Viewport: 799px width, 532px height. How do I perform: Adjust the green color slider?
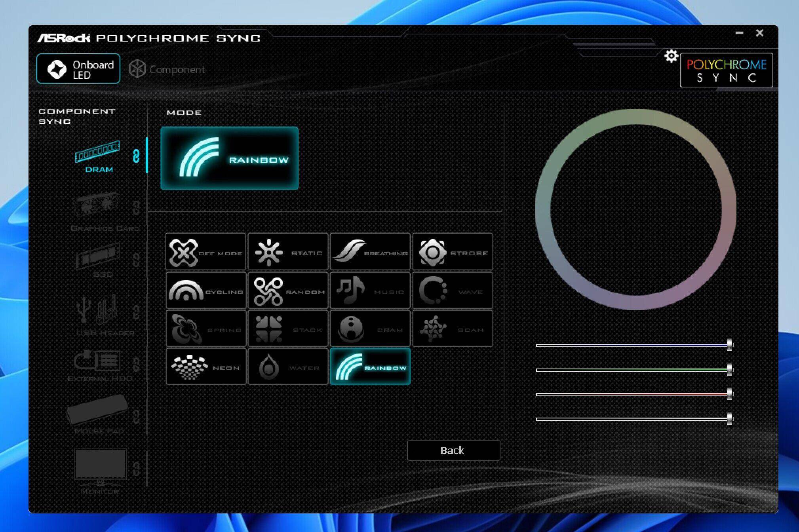point(635,370)
